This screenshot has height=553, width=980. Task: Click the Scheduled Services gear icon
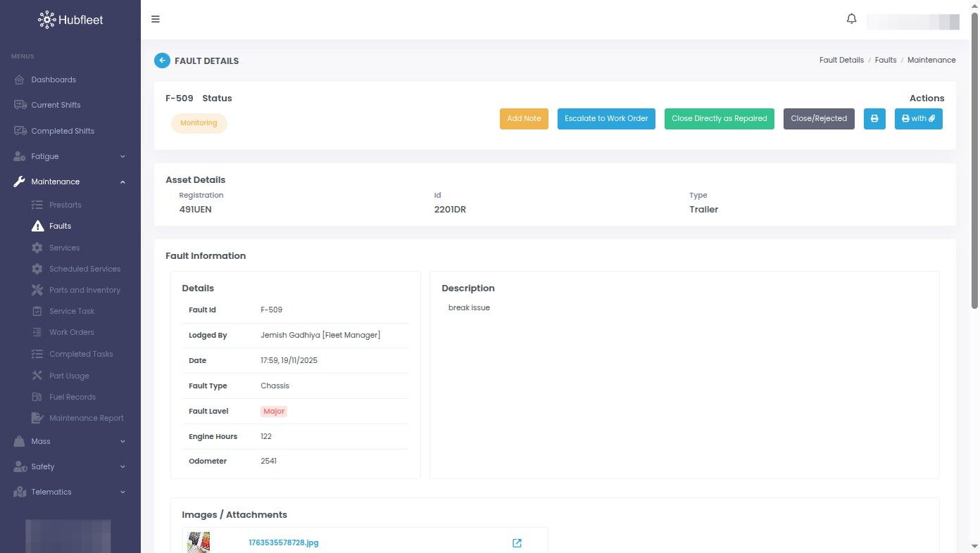(x=37, y=269)
